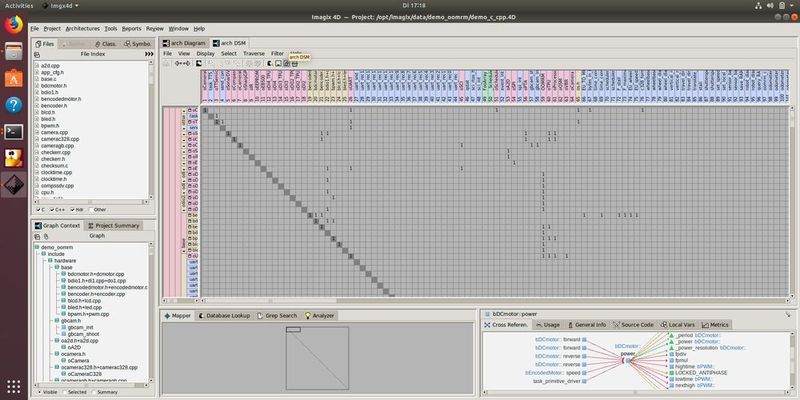Launch Ubuntu Software from the dock
This screenshot has width=800, height=400.
tap(14, 78)
